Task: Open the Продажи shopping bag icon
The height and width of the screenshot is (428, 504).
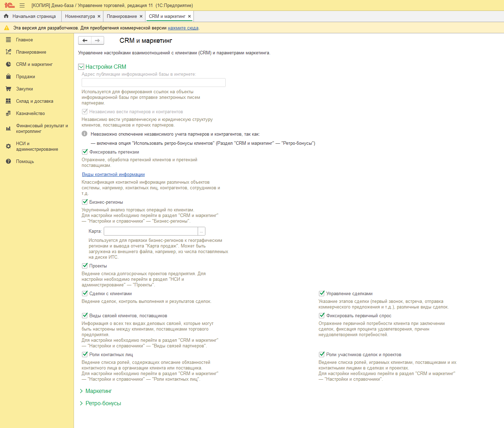Action: point(8,77)
